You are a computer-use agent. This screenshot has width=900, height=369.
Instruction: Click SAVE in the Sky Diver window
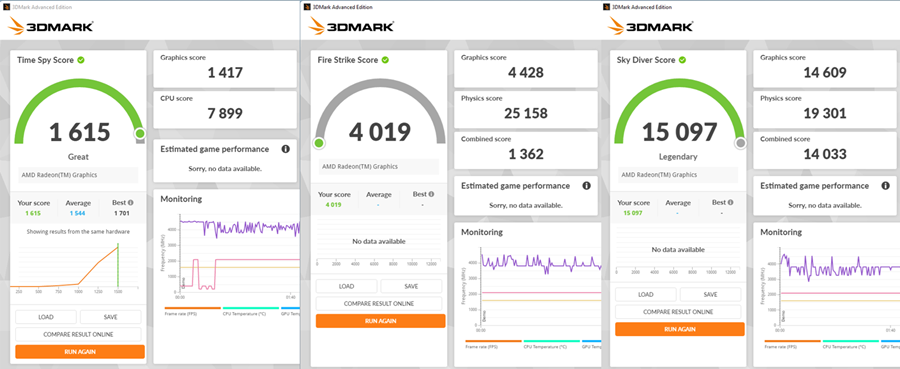coord(711,294)
